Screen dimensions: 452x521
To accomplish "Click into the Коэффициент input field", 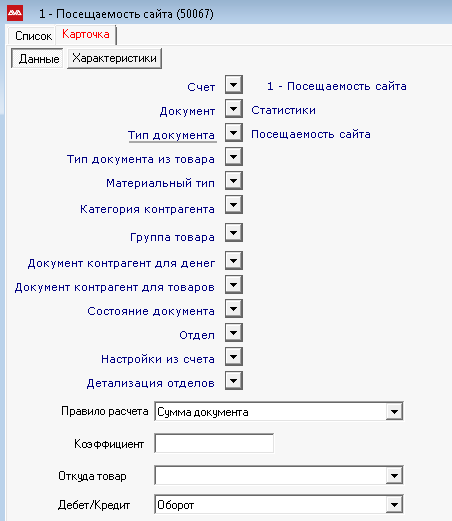I will 214,443.
